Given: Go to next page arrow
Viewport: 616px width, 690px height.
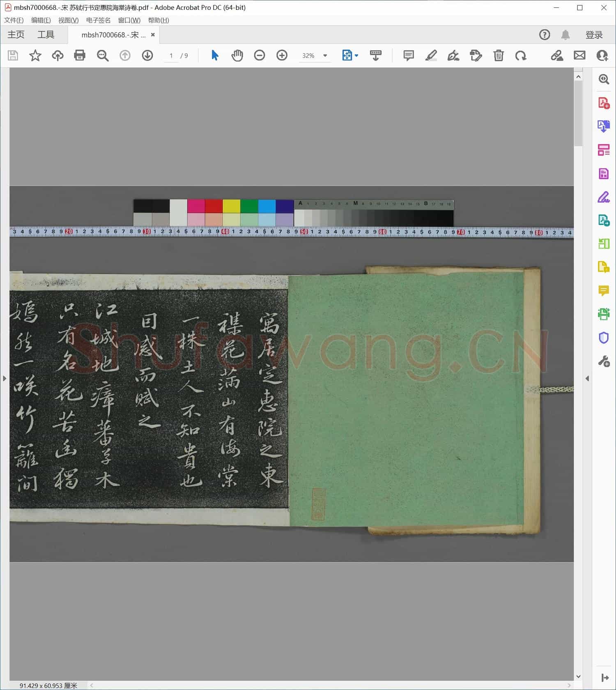Looking at the screenshot, I should pyautogui.click(x=147, y=55).
